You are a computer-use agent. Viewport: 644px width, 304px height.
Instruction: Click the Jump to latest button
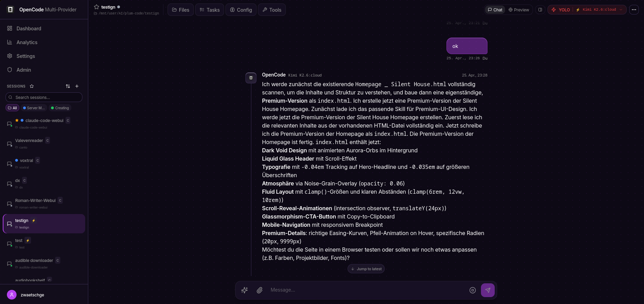point(366,269)
